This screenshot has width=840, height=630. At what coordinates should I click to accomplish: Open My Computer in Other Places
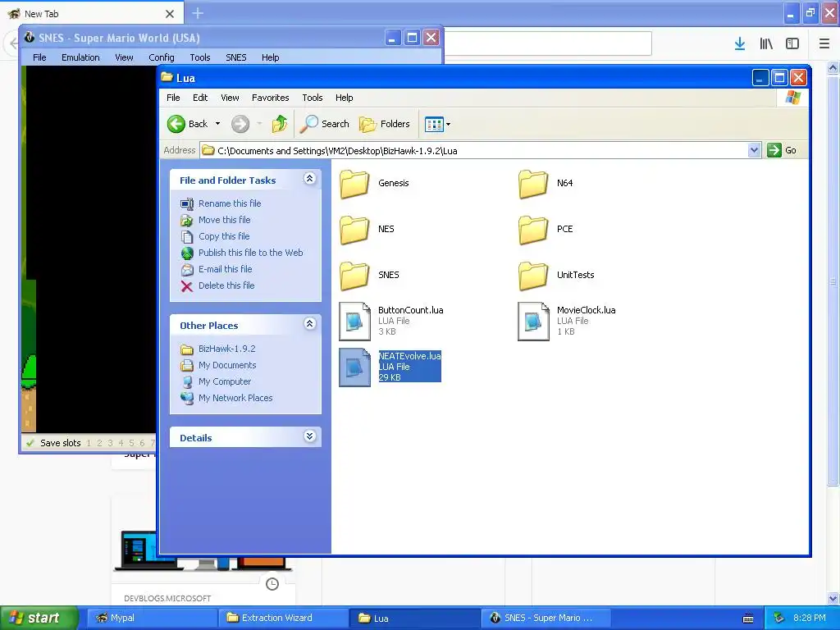tap(225, 381)
